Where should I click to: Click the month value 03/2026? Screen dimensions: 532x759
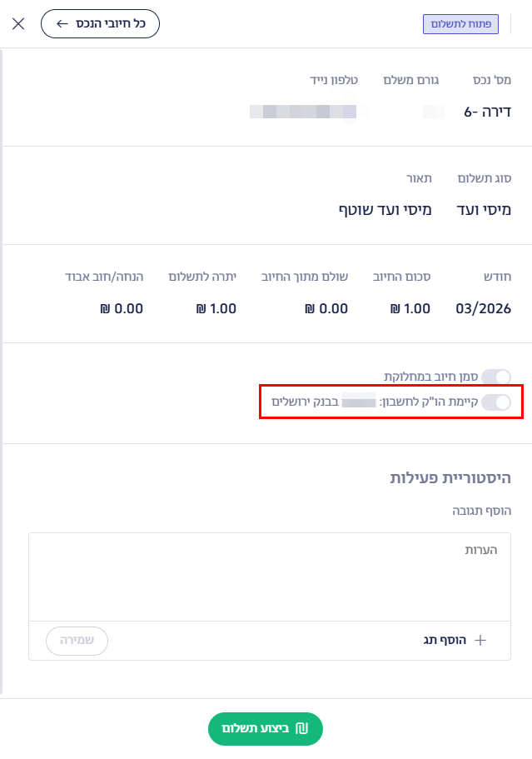click(x=483, y=308)
